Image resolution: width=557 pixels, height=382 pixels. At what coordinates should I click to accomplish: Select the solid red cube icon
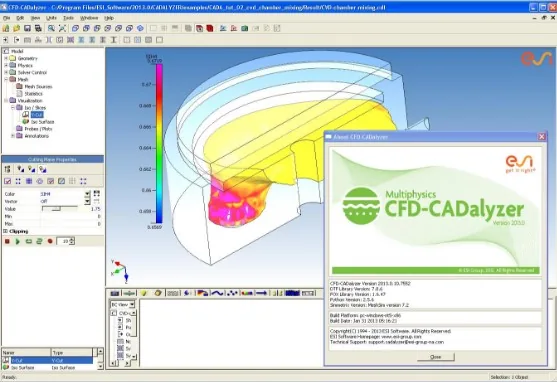pos(210,28)
